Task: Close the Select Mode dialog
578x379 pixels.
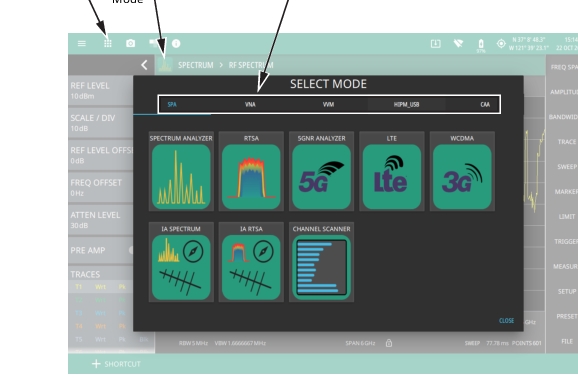Action: tap(506, 320)
